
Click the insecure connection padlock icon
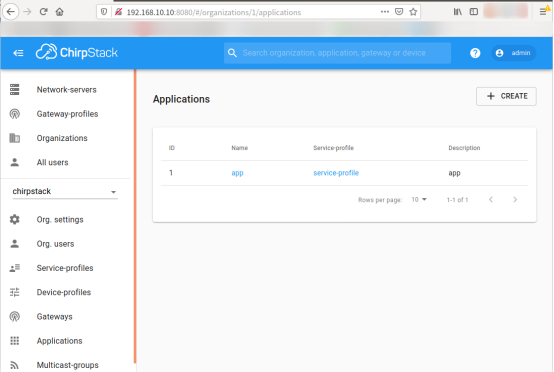pyautogui.click(x=118, y=12)
